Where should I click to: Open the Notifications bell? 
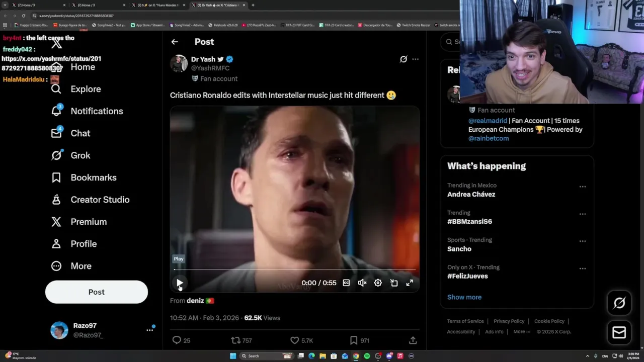56,111
